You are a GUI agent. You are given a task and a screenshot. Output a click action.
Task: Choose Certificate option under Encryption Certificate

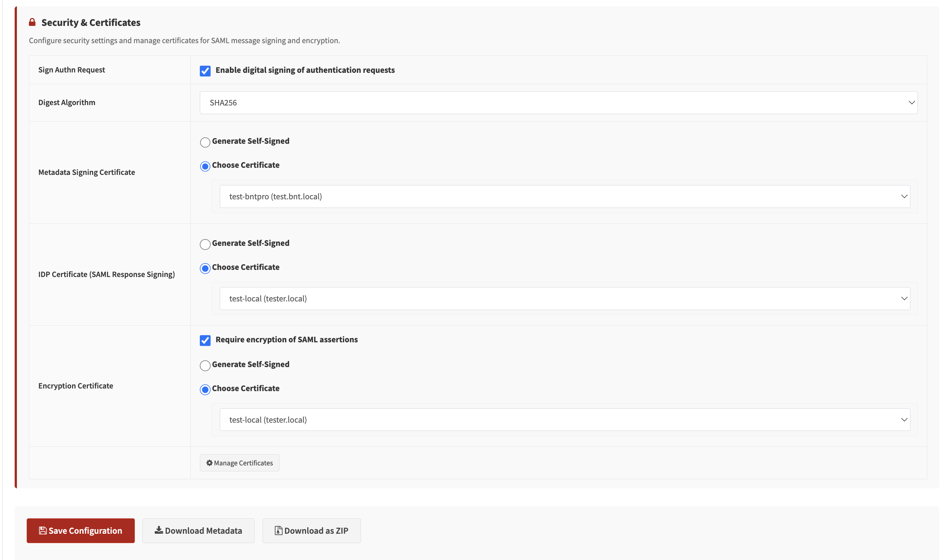coord(205,390)
